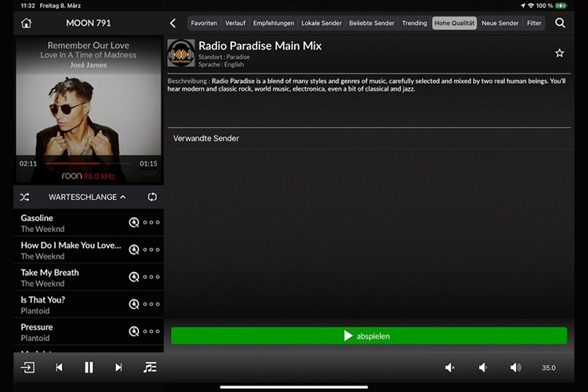This screenshot has height=392, width=588.
Task: Click the Verwandte Sender heading
Action: click(206, 139)
